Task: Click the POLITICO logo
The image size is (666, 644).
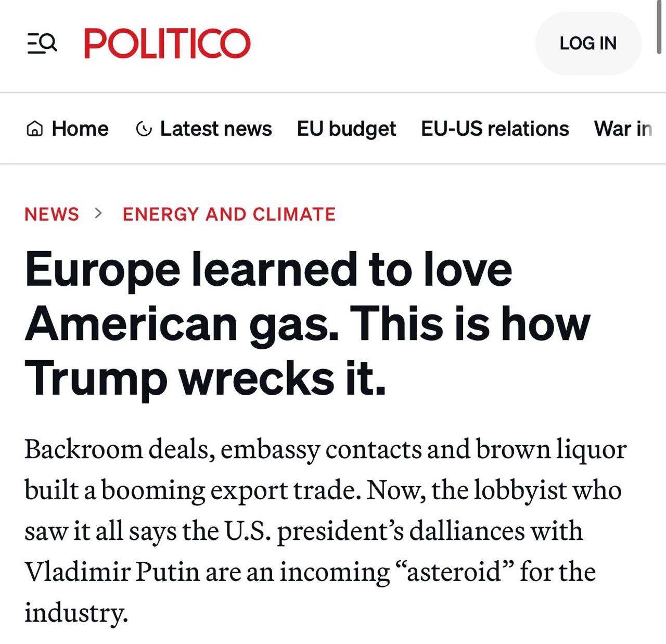Action: click(167, 43)
